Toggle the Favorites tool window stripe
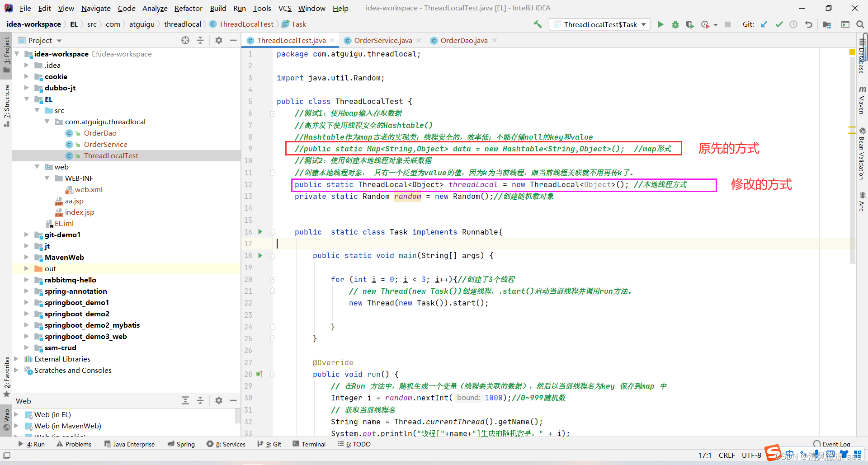Screen dimensions: 868x465 [x=6, y=376]
